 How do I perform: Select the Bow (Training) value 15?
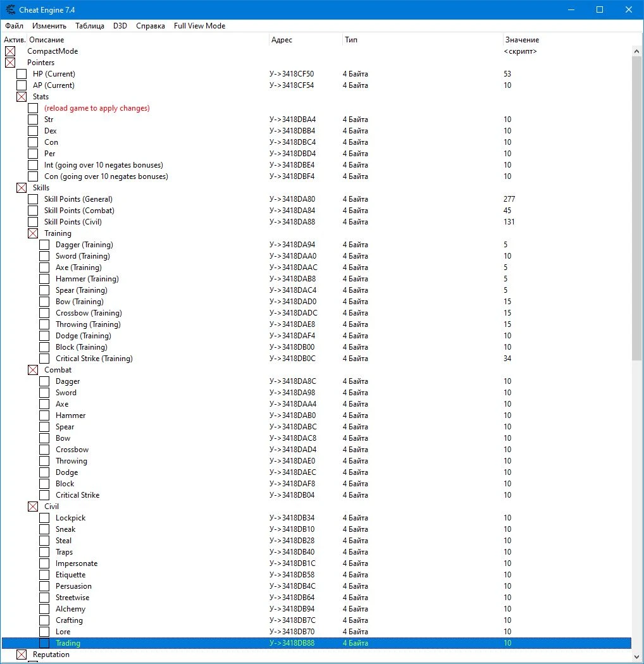click(507, 302)
